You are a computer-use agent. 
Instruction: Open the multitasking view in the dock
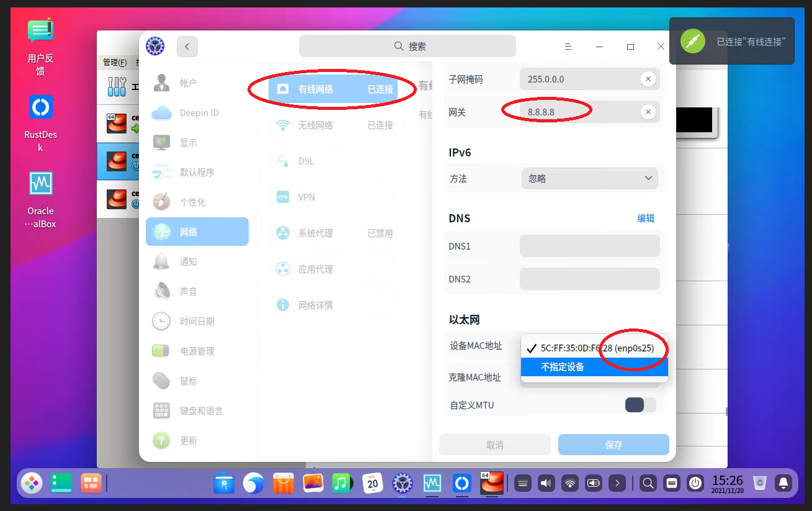click(91, 482)
